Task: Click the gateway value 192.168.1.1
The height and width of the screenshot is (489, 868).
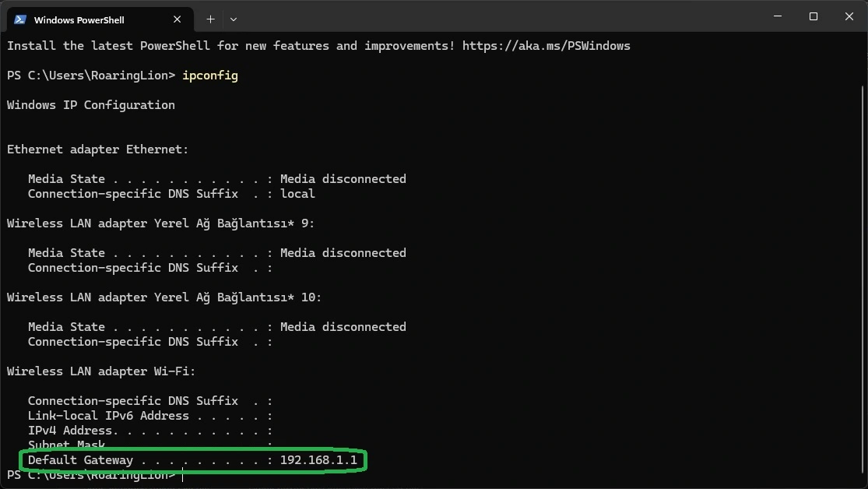Action: (318, 460)
